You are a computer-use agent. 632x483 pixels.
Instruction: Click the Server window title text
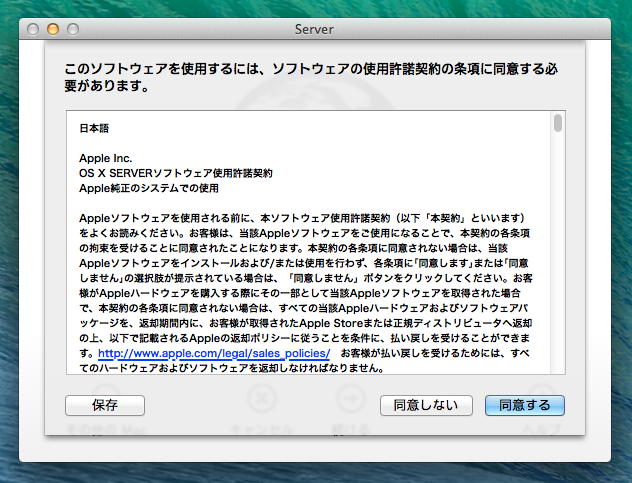tap(314, 29)
